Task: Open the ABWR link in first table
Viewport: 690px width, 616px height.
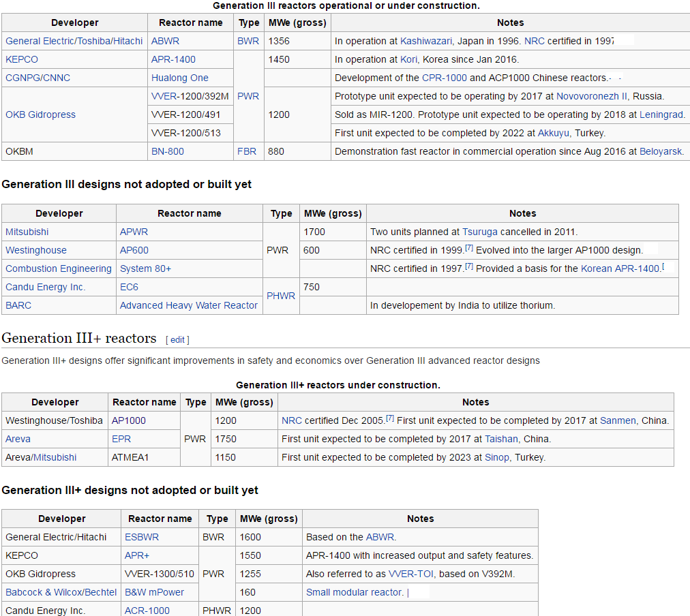Action: point(165,41)
